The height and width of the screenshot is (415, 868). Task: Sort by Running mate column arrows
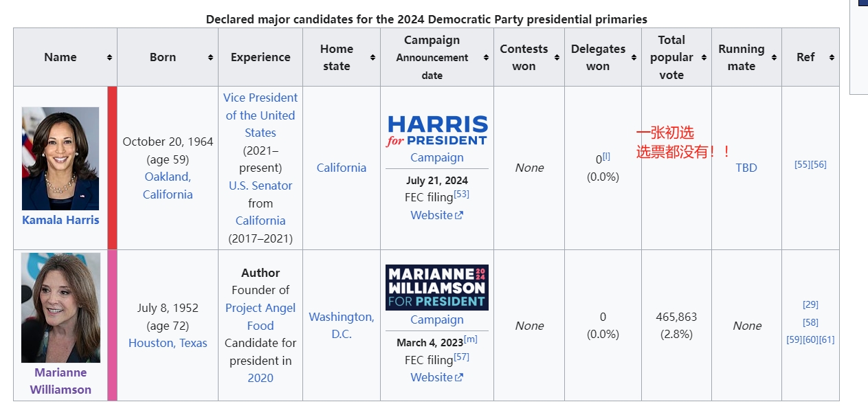click(x=774, y=58)
